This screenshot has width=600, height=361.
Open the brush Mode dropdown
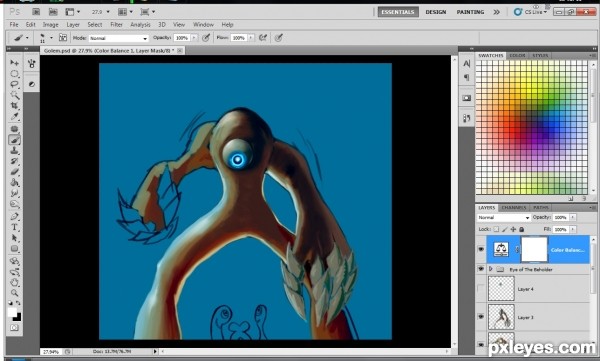pos(119,38)
